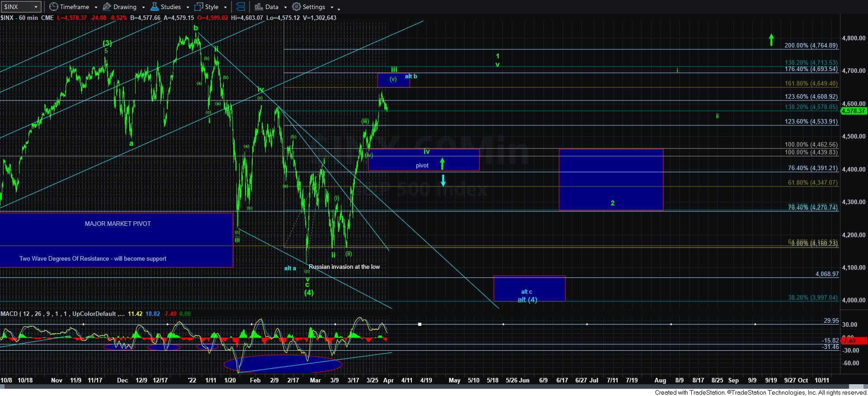868x396 pixels.
Task: Click the Timeframe clock icon
Action: (53, 7)
